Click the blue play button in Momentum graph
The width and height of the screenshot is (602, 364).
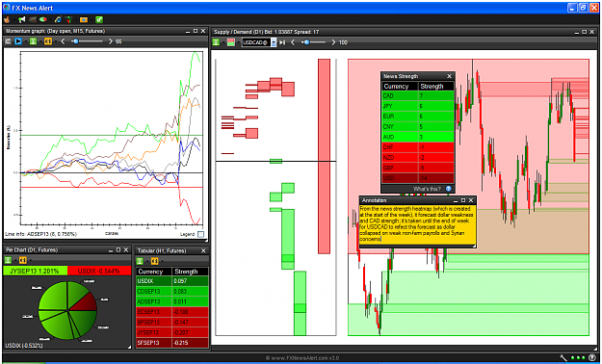tap(18, 41)
